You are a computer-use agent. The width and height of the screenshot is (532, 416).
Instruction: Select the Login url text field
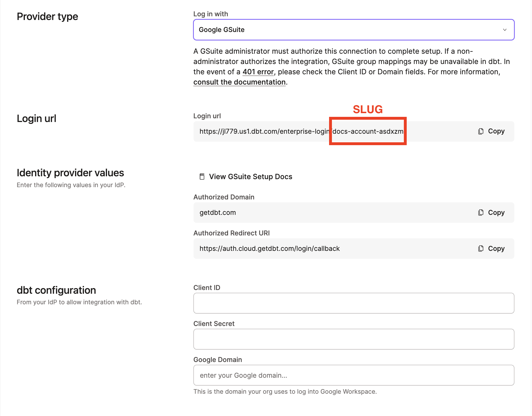coord(285,131)
